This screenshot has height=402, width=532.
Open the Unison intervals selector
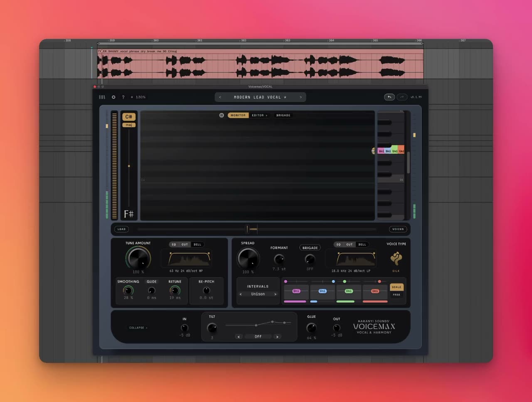[x=258, y=294]
